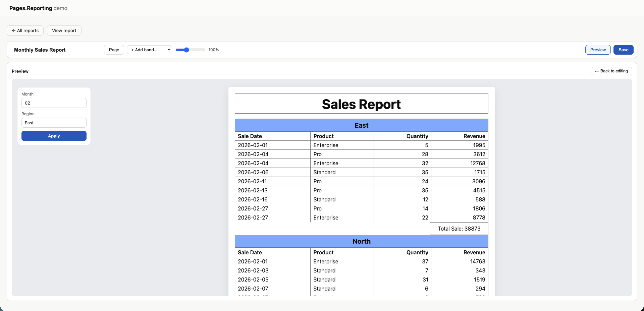Click revenue value 1806
The height and width of the screenshot is (311, 644).
tap(460, 208)
